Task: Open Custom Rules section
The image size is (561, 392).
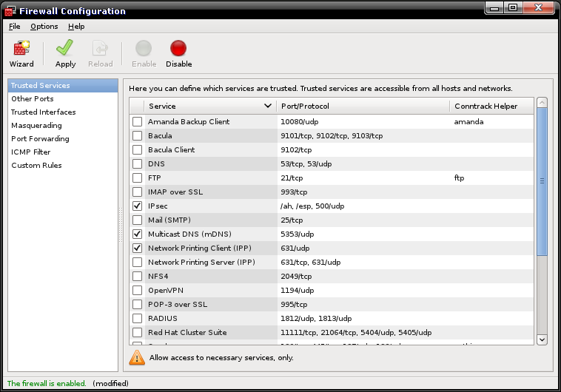Action: (63, 165)
